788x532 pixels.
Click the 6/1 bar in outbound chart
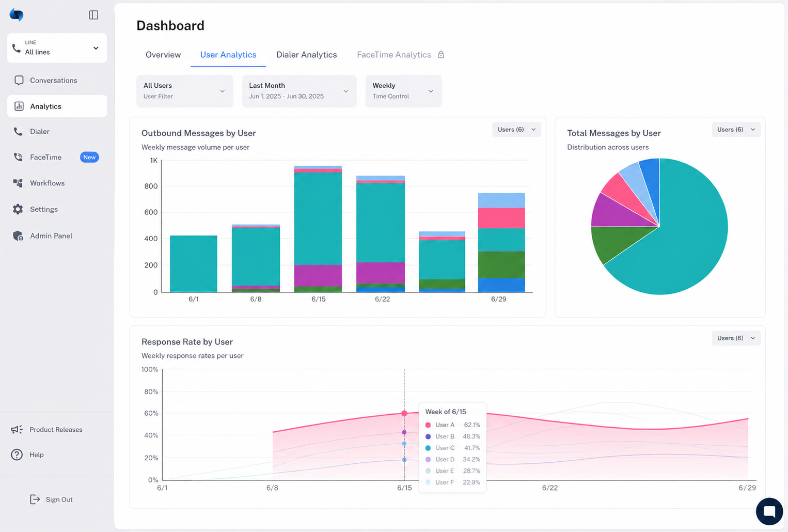194,263
